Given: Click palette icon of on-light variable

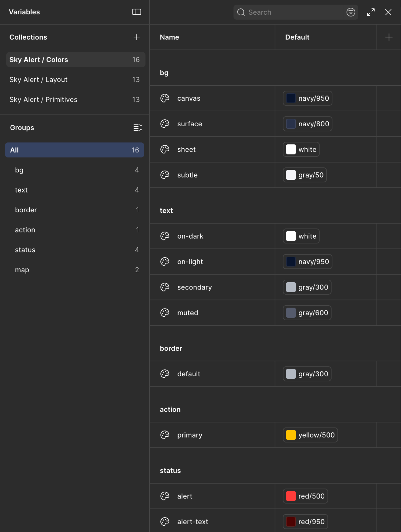Looking at the screenshot, I should coord(165,262).
